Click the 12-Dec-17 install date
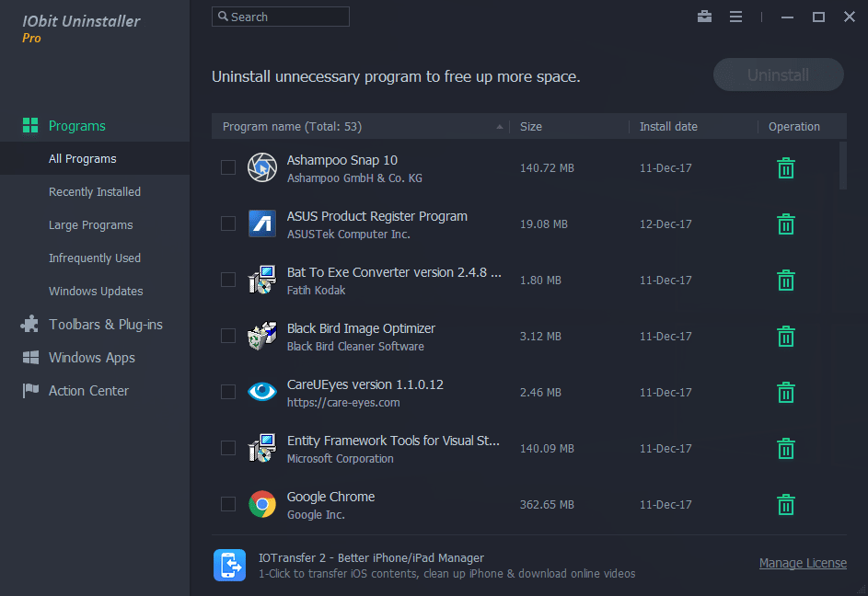This screenshot has width=868, height=596. [x=665, y=224]
